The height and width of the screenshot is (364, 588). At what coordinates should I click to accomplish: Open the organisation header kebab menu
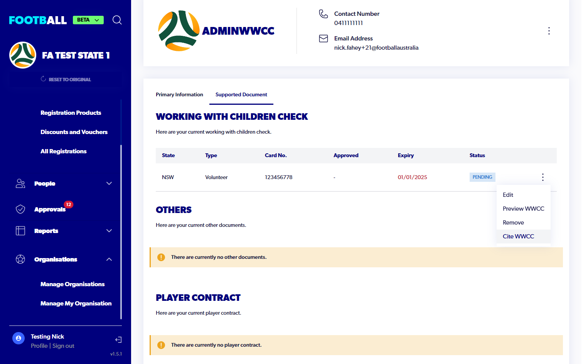(549, 31)
